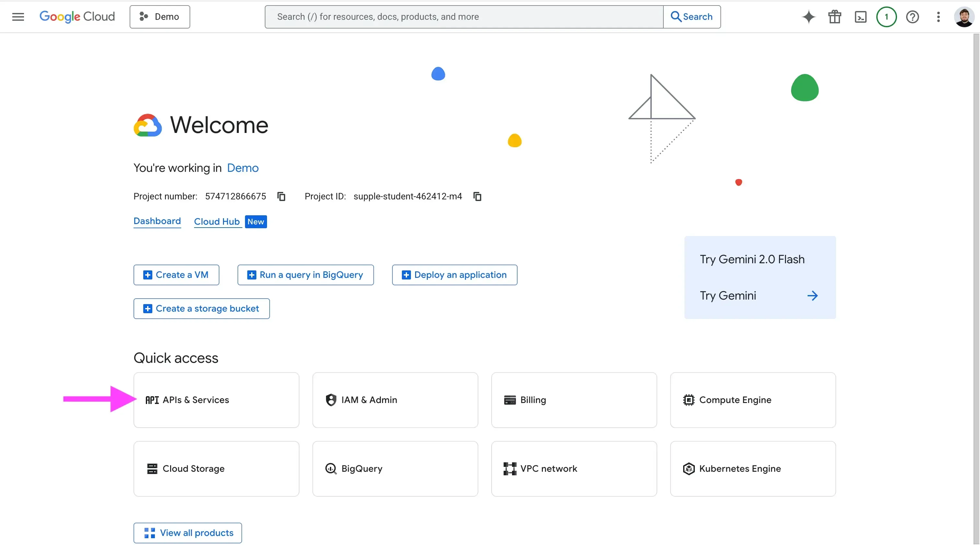Viewport: 980px width, 557px height.
Task: Launch Try Gemini with arrow button
Action: (813, 295)
